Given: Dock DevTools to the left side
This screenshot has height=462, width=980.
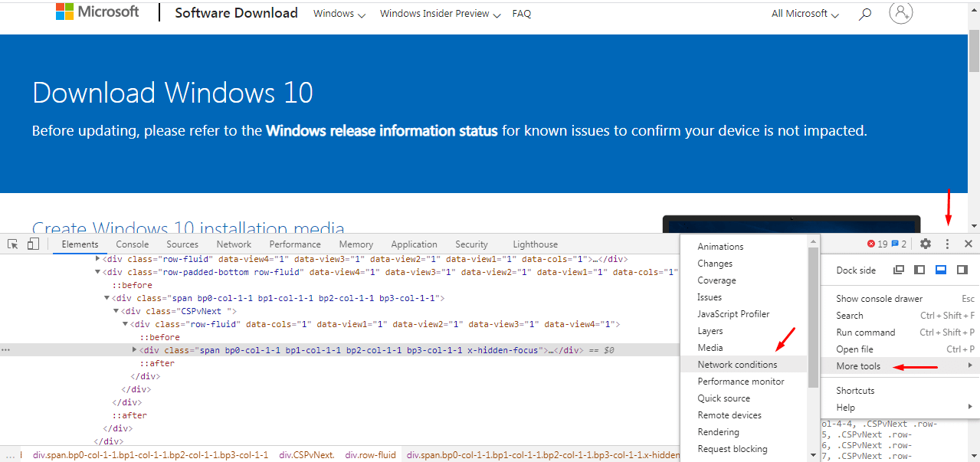Looking at the screenshot, I should tap(919, 270).
